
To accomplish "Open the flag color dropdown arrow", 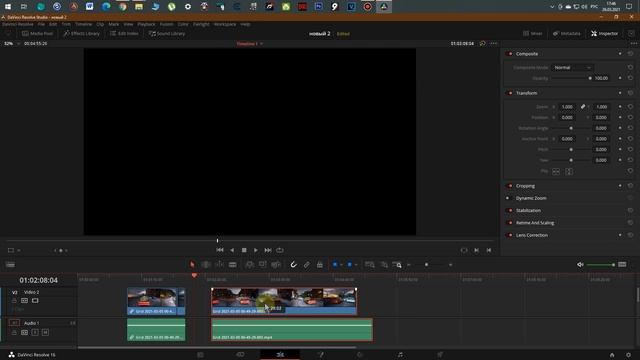I will click(x=341, y=265).
